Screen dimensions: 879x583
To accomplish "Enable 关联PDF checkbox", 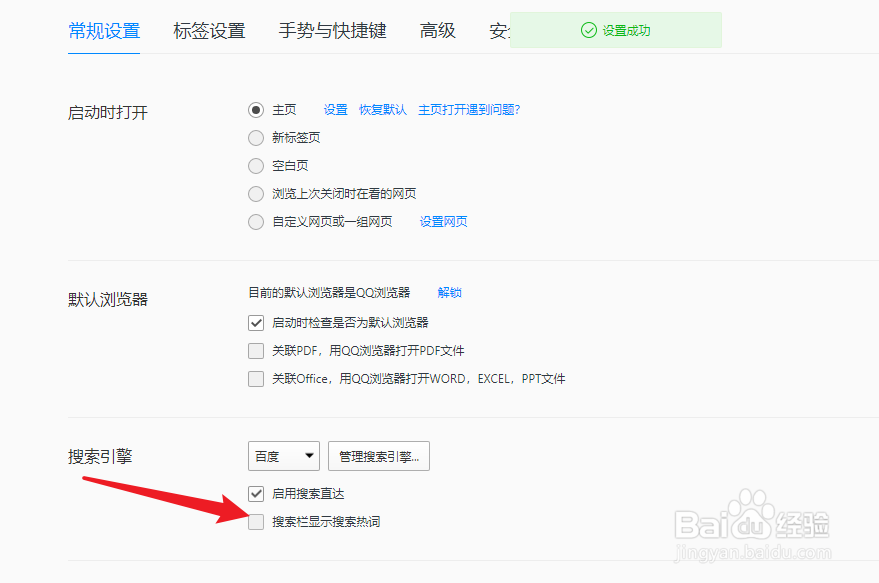I will coord(256,351).
